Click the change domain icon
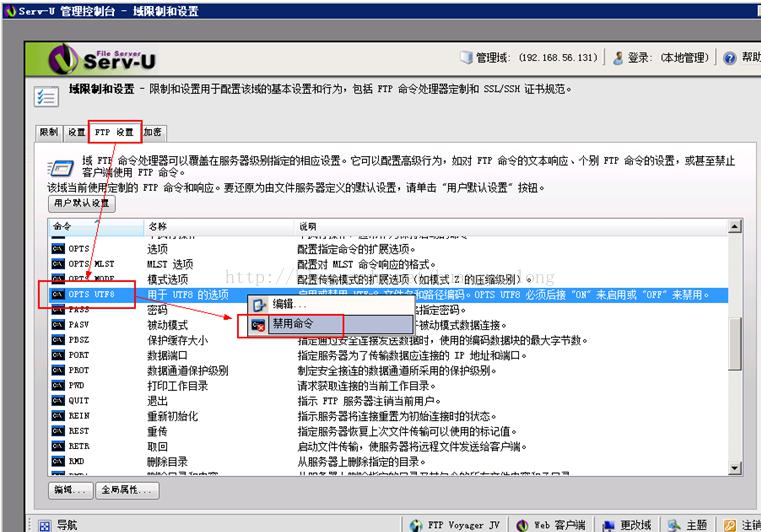761x532 pixels. click(609, 526)
